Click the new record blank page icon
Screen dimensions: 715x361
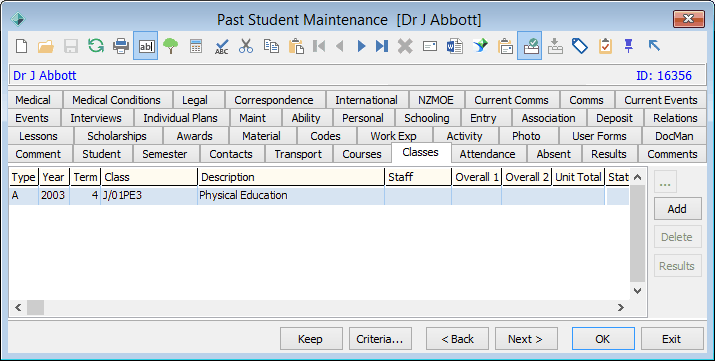click(x=21, y=46)
